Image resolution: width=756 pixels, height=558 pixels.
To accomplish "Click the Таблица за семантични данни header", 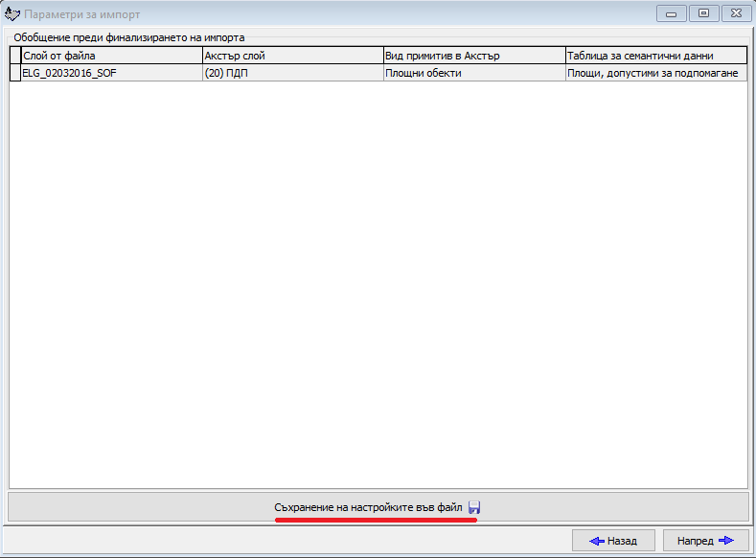I will [655, 56].
